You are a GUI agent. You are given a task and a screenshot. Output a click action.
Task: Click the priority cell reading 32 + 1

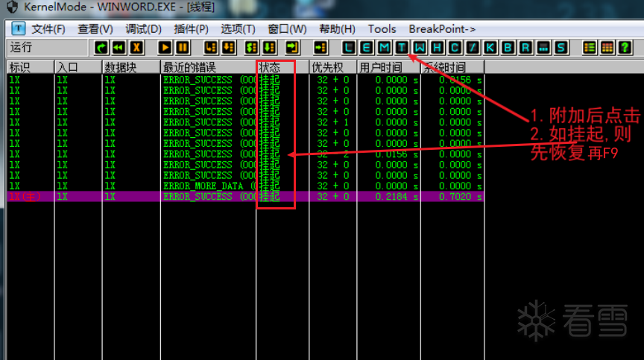[332, 122]
